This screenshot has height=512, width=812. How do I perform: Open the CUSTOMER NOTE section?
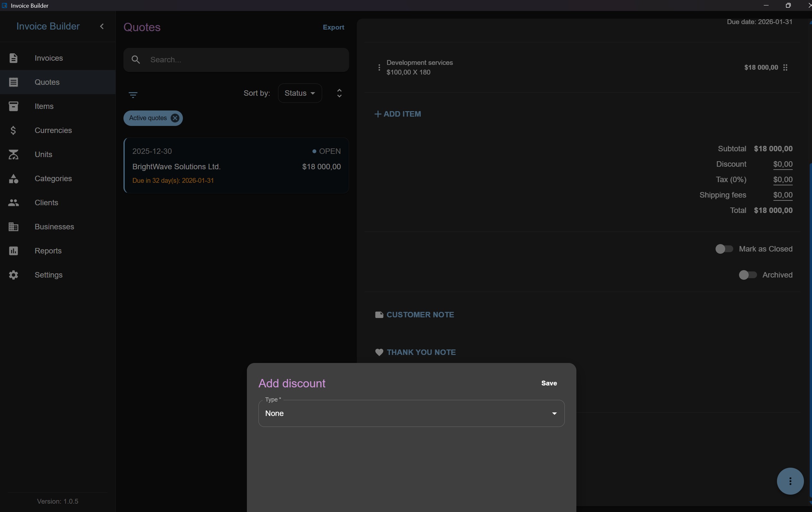[x=414, y=314]
